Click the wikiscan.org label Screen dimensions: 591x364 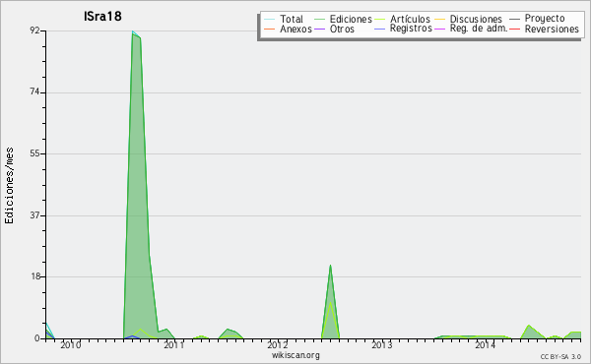coord(295,355)
